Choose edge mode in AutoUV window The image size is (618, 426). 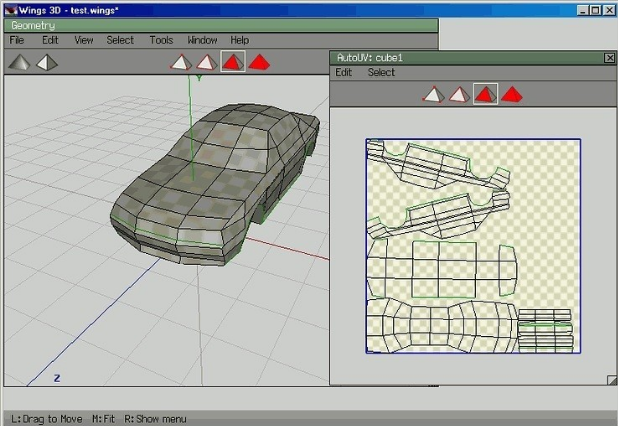pos(459,95)
